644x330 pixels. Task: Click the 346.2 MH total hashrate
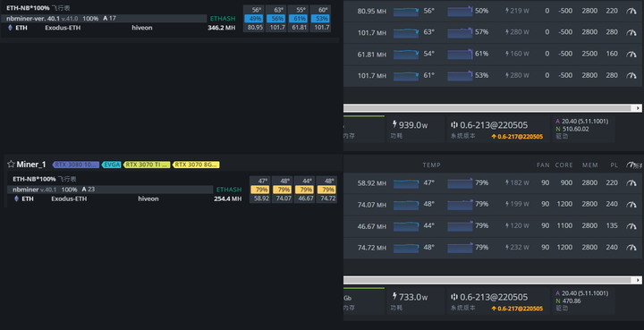[222, 28]
